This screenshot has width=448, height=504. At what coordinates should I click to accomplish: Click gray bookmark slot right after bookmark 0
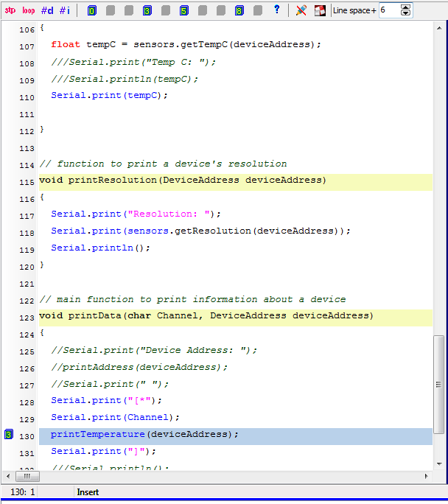click(x=111, y=10)
